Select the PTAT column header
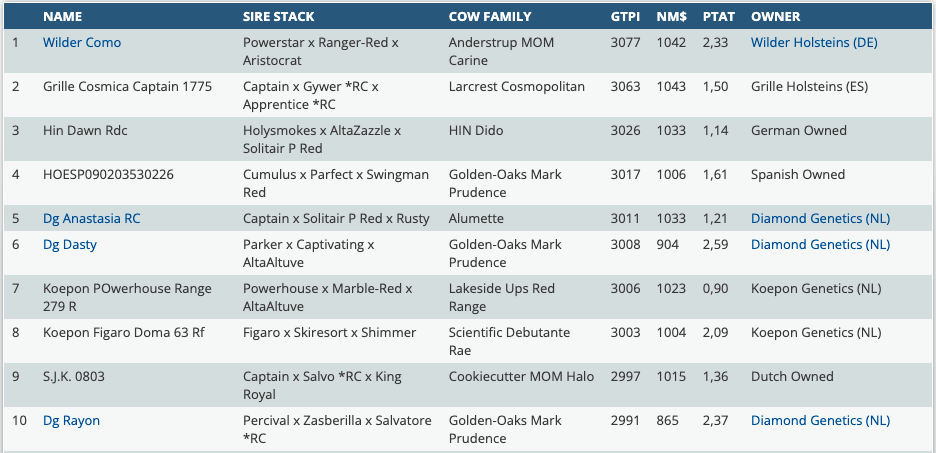 [x=719, y=17]
